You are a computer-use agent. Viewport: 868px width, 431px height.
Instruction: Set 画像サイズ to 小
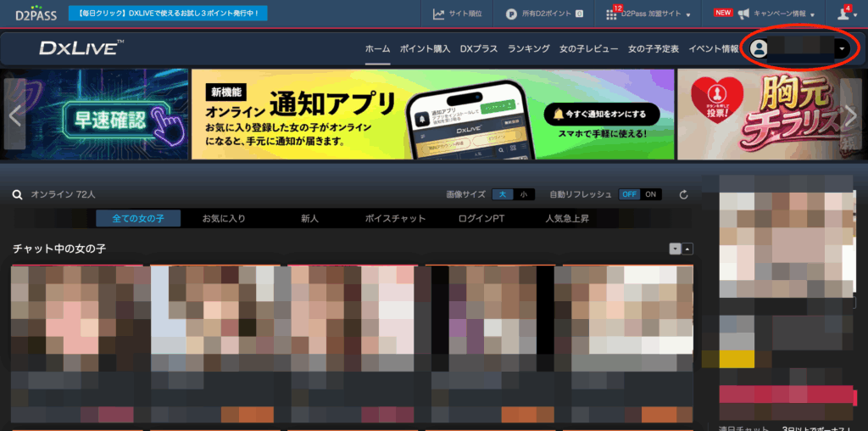524,194
